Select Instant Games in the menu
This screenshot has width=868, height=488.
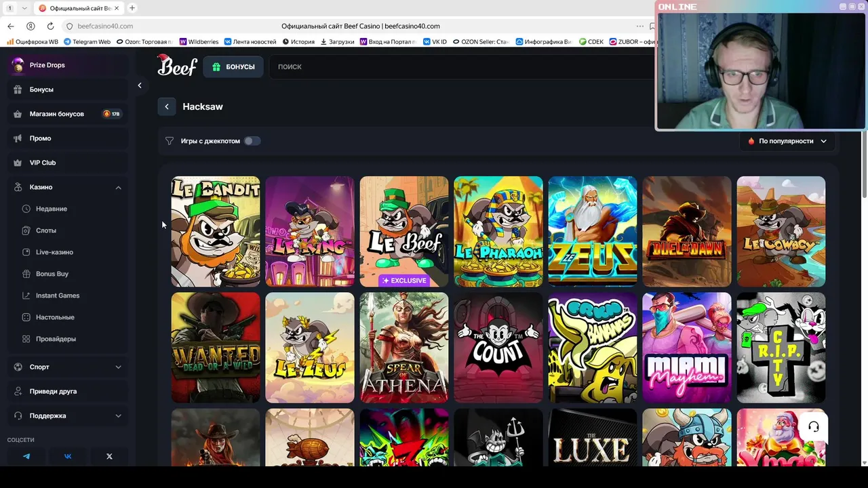click(x=58, y=296)
